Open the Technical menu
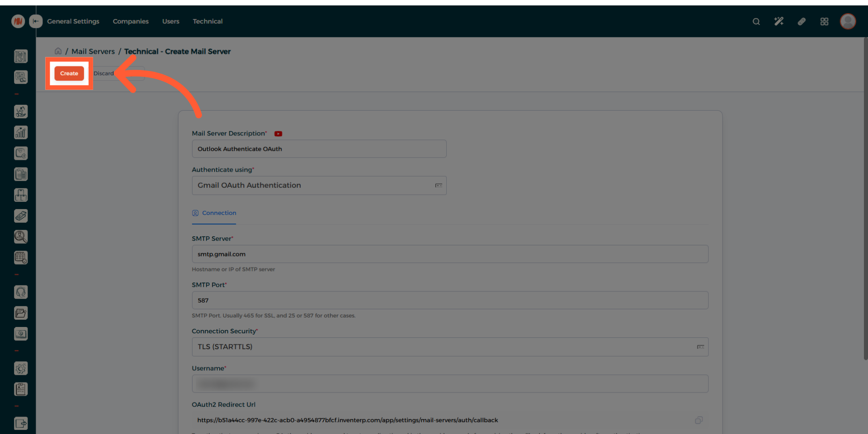This screenshot has height=434, width=868. (208, 21)
